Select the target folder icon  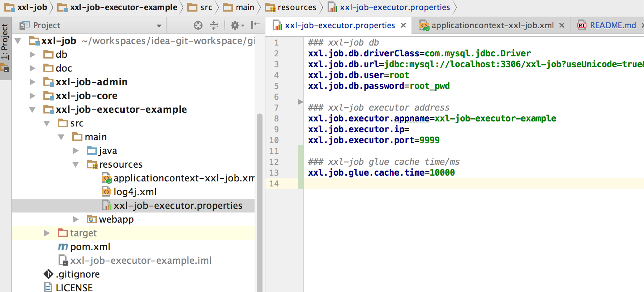tap(63, 233)
